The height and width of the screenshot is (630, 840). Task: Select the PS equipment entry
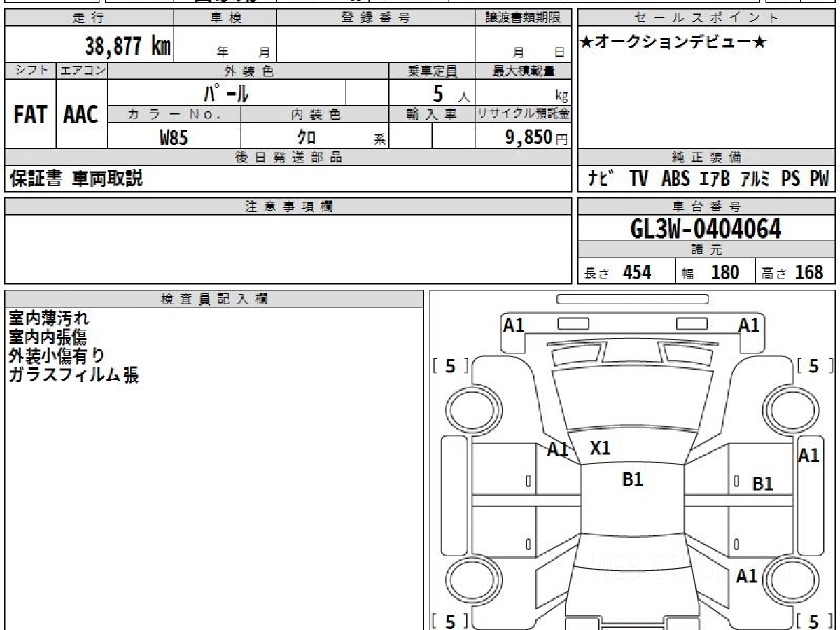[x=791, y=179]
